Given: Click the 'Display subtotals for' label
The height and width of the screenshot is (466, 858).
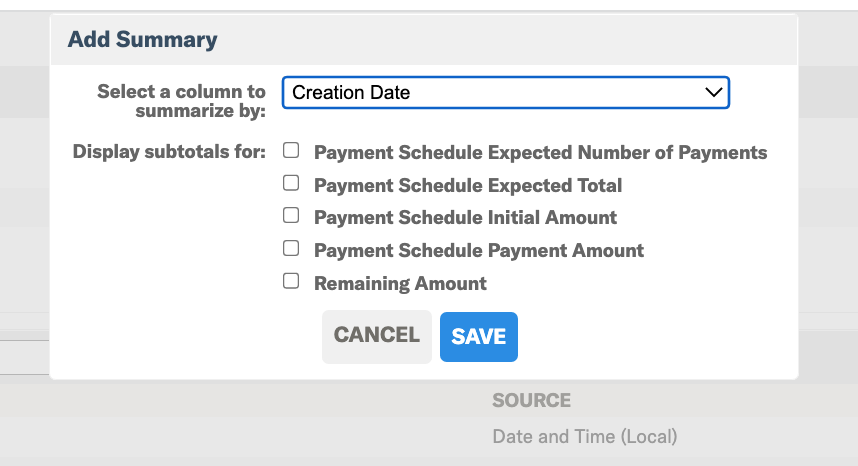Looking at the screenshot, I should [169, 152].
